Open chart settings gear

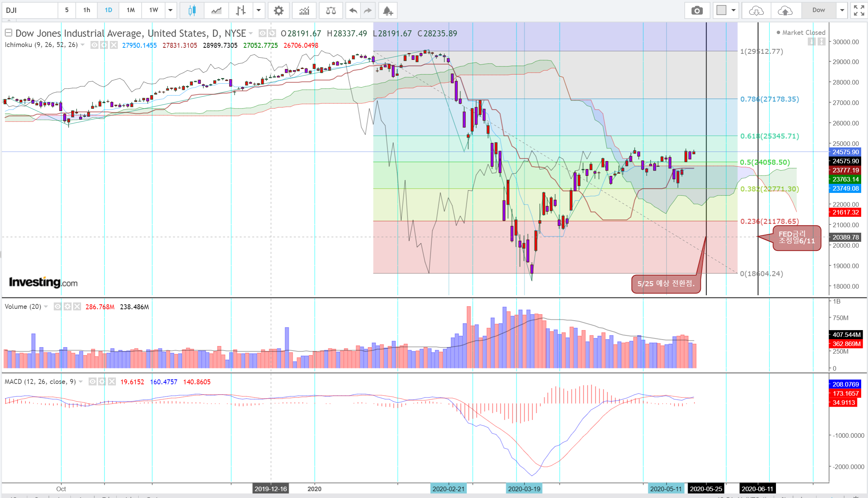278,10
